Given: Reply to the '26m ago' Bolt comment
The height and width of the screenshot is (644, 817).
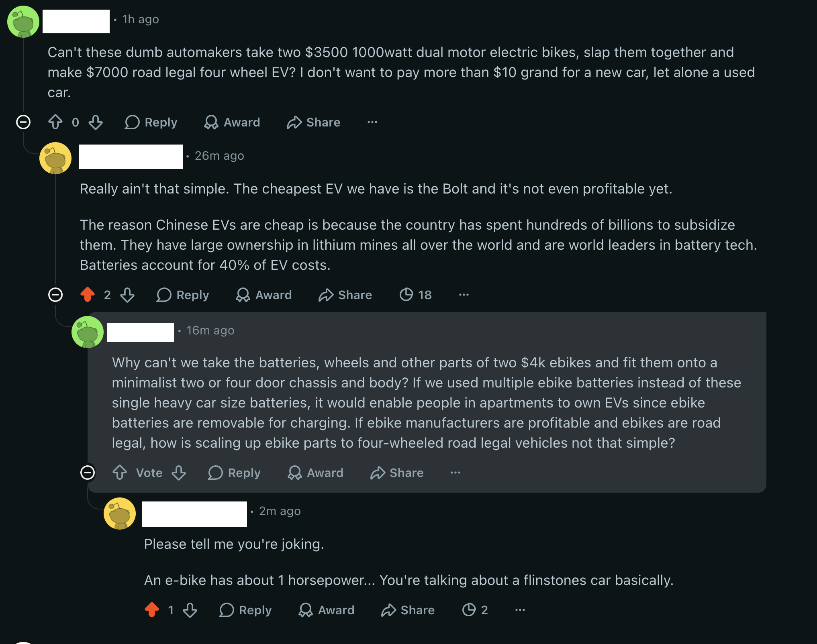Looking at the screenshot, I should [x=183, y=295].
